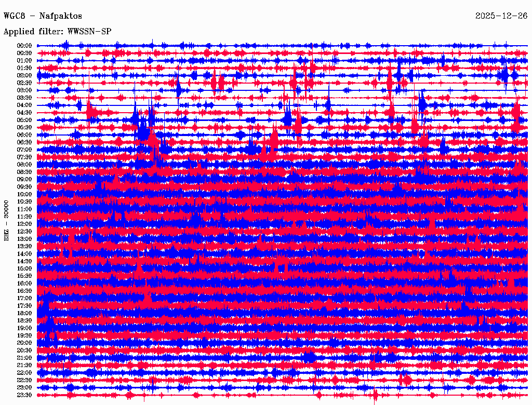Select the 22:00 time label
Screen dimensions: 532x405
coord(24,373)
